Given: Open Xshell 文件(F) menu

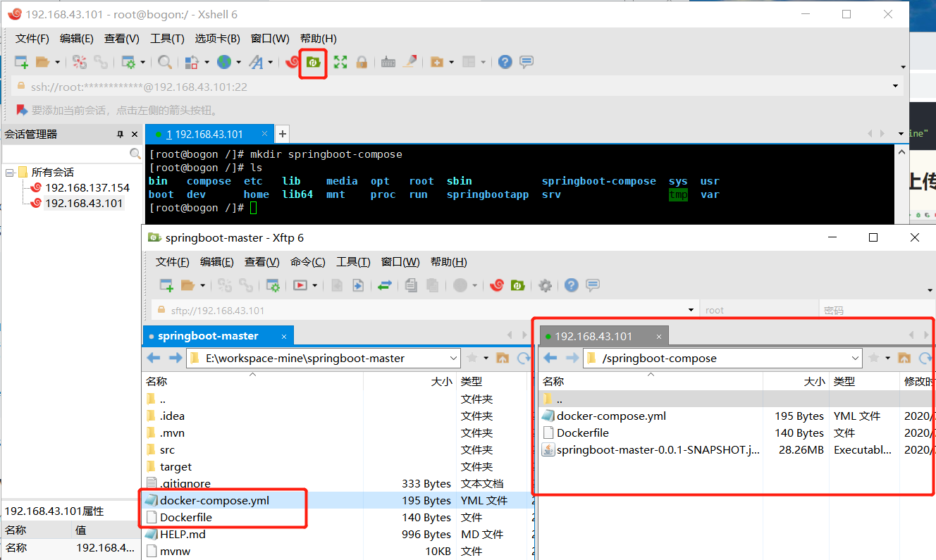Looking at the screenshot, I should (x=32, y=39).
